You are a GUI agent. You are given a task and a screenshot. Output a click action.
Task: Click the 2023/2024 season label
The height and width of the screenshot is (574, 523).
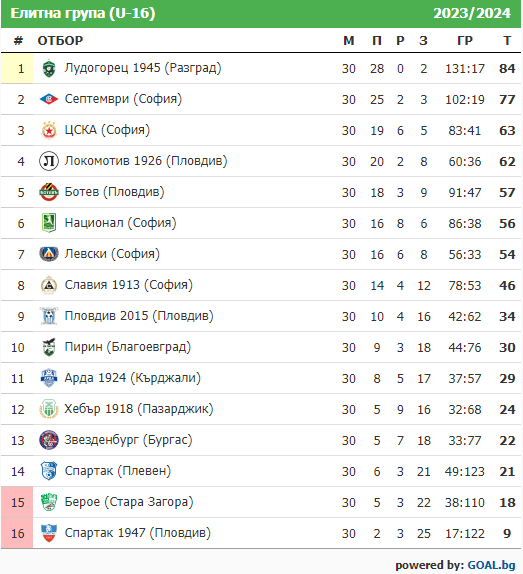click(x=472, y=13)
